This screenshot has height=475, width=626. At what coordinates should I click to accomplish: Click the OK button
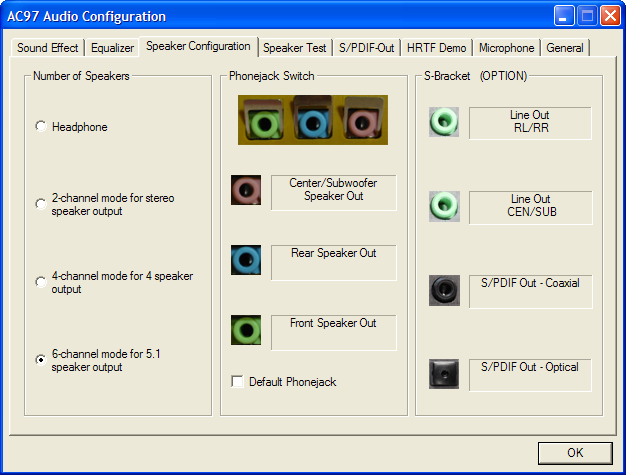[x=575, y=453]
